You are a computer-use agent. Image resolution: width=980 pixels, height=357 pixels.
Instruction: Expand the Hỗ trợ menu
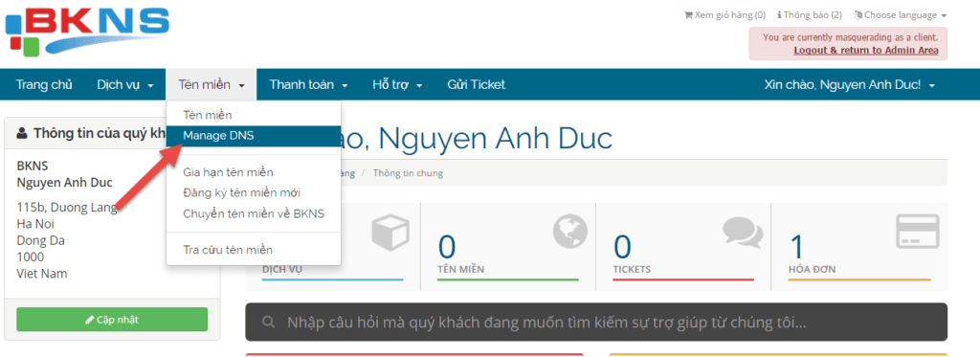click(x=397, y=84)
